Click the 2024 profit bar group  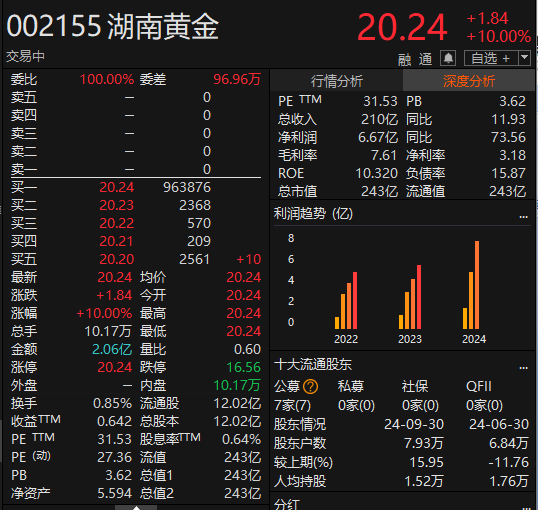tap(471, 285)
